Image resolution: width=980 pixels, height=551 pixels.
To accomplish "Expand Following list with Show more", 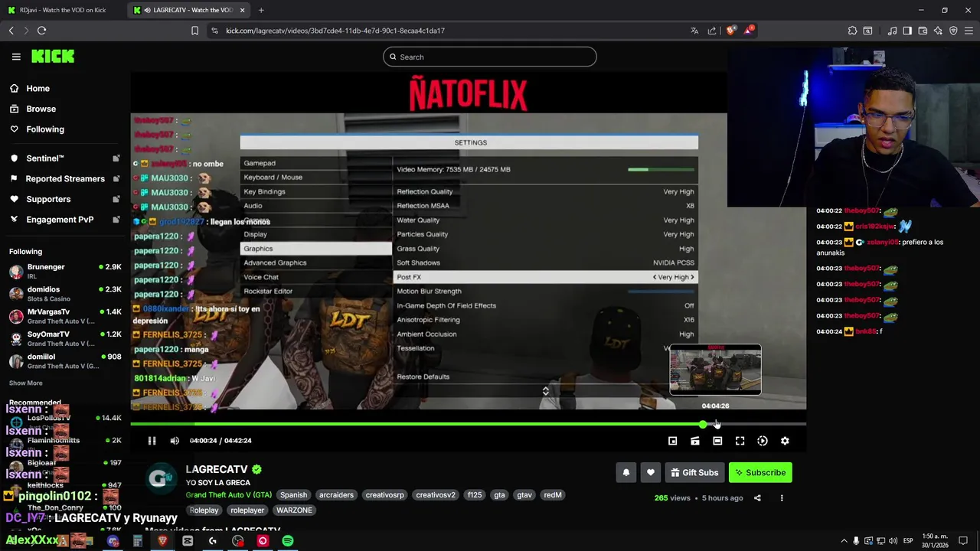I will tap(25, 383).
